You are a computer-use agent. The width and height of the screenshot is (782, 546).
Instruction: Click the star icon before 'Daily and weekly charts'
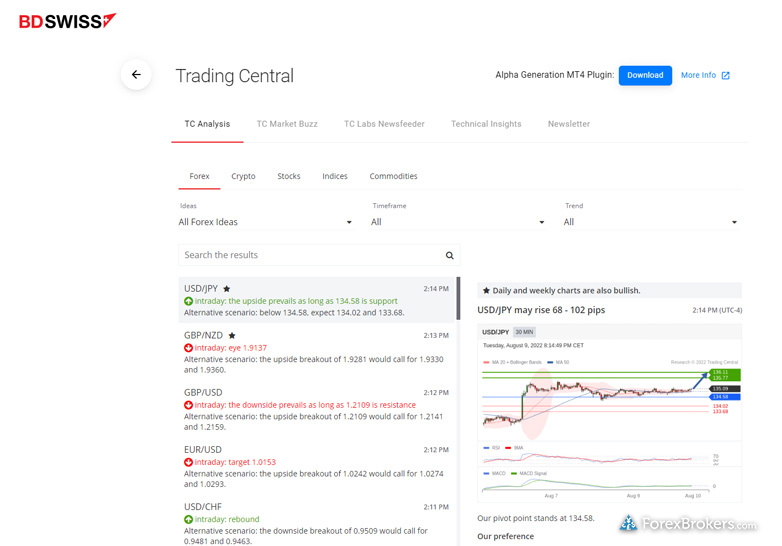coord(486,290)
